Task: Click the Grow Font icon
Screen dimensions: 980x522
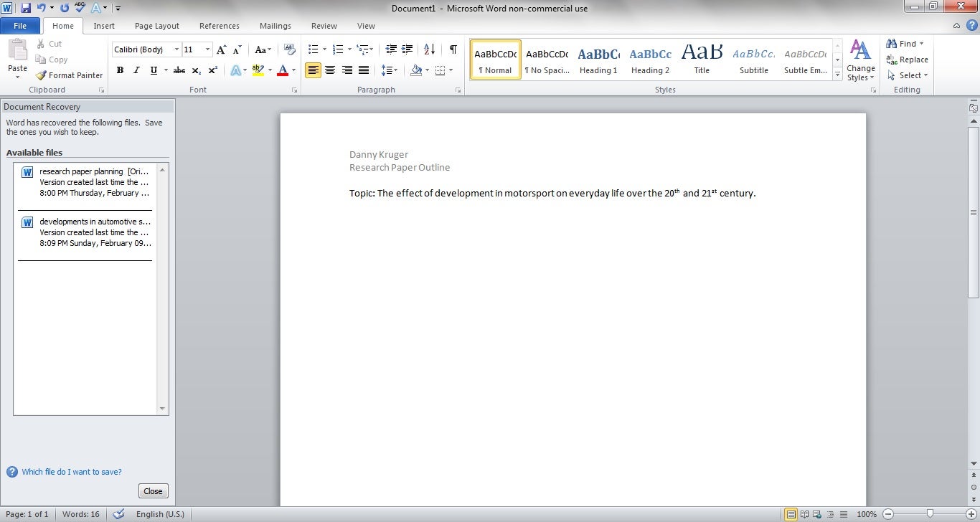Action: [221, 49]
